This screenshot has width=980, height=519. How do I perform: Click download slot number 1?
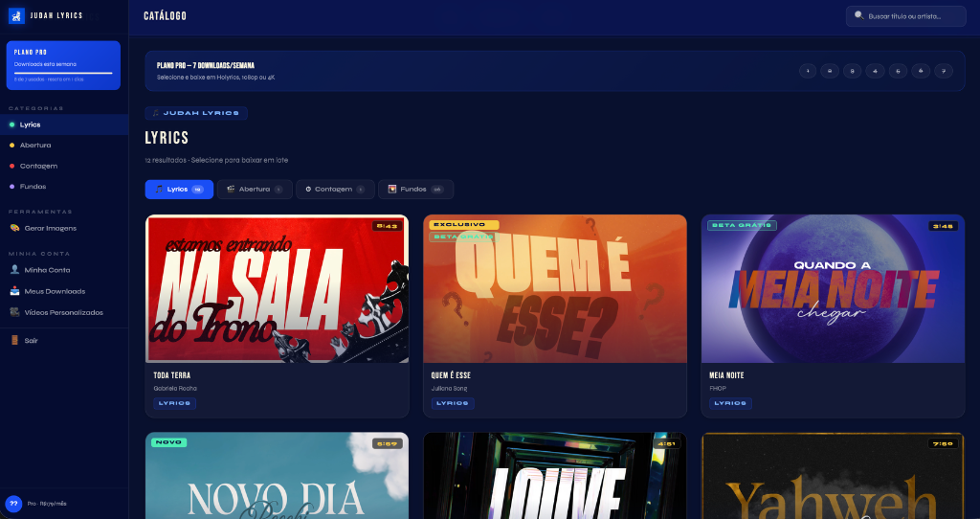(808, 71)
